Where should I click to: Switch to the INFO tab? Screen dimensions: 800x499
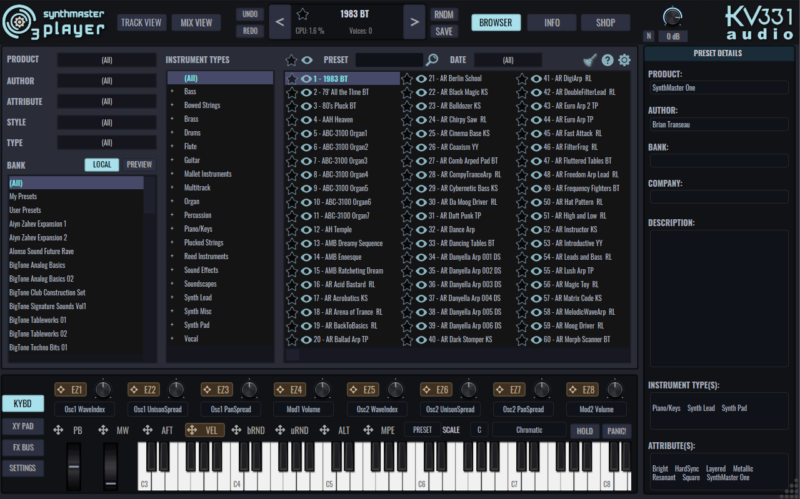[551, 22]
